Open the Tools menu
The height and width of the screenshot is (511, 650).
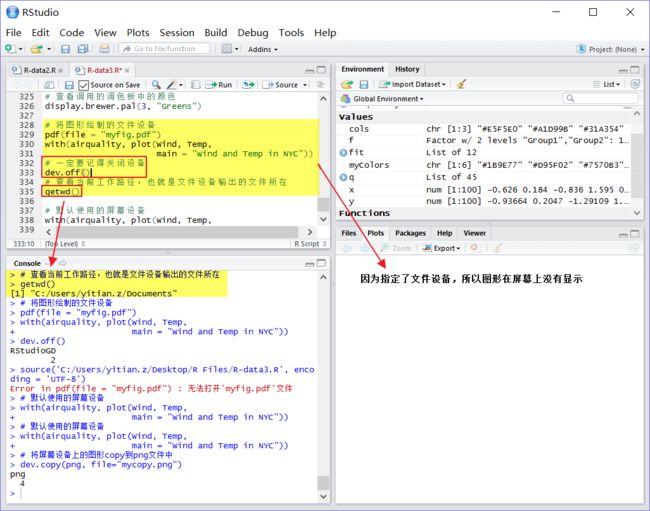[x=291, y=32]
